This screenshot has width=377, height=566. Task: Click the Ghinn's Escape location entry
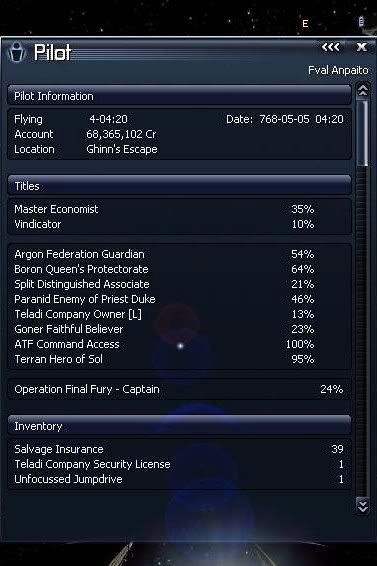(x=122, y=149)
